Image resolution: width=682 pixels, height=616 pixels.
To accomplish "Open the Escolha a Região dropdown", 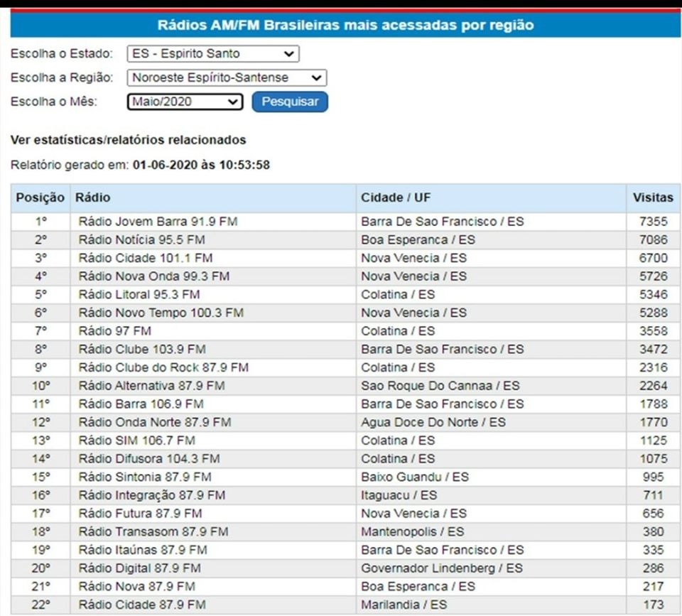I will (227, 77).
